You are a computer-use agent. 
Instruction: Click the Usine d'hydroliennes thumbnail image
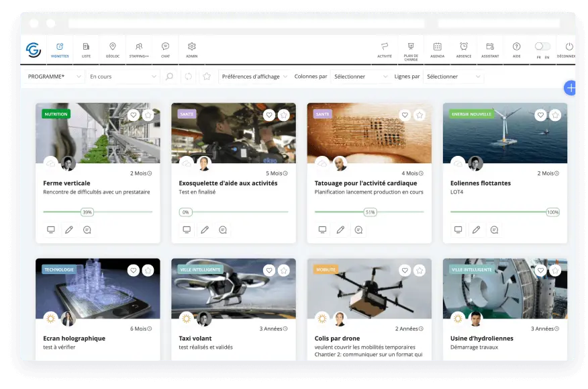[505, 288]
